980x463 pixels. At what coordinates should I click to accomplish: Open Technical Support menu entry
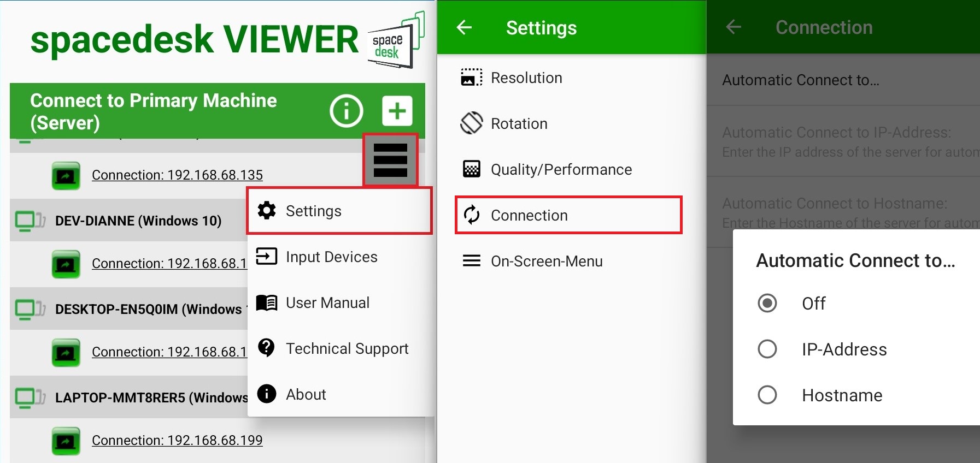point(339,348)
